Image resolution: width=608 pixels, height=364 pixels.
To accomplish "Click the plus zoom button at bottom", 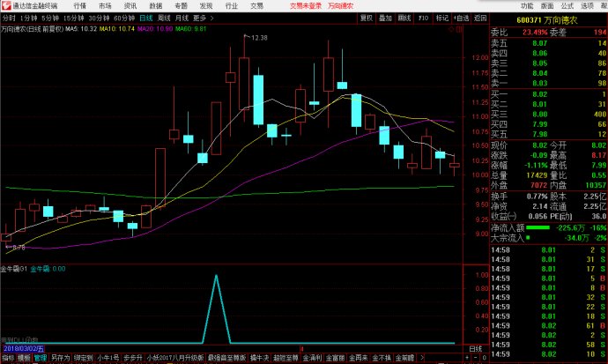I will pyautogui.click(x=467, y=358).
